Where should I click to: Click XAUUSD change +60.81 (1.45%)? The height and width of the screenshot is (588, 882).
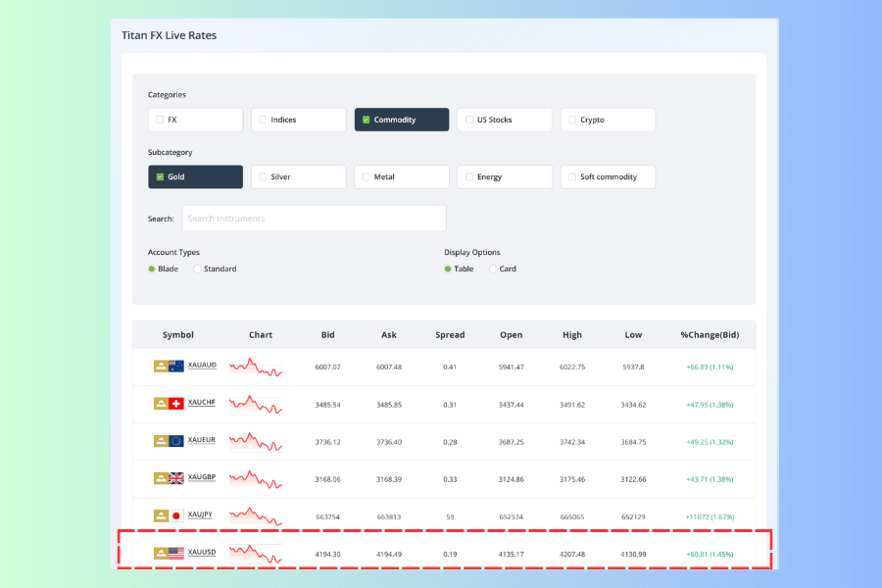(710, 555)
